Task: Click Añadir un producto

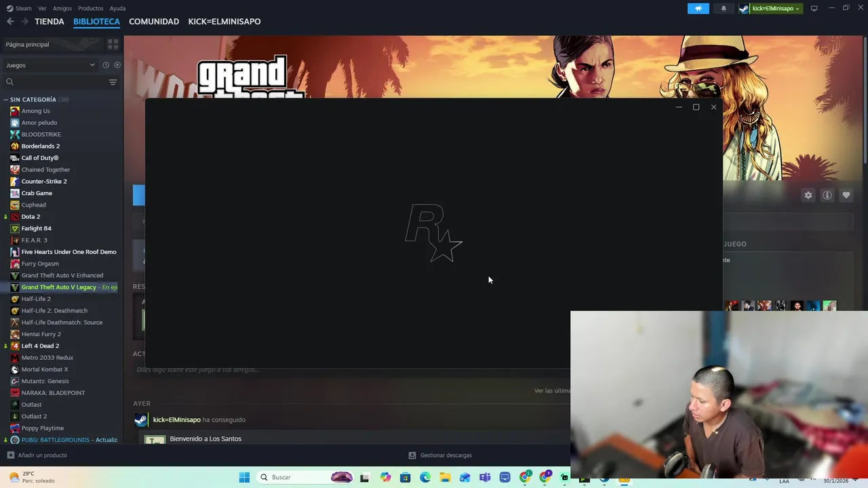Action: click(x=37, y=455)
